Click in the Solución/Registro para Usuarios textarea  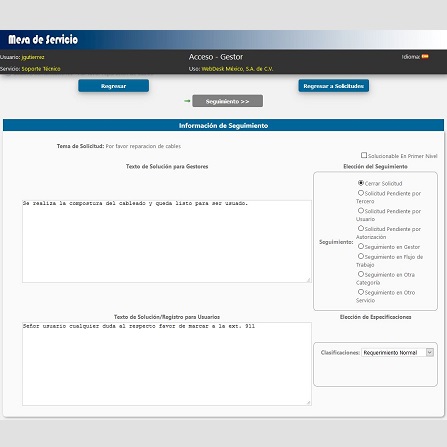167,364
